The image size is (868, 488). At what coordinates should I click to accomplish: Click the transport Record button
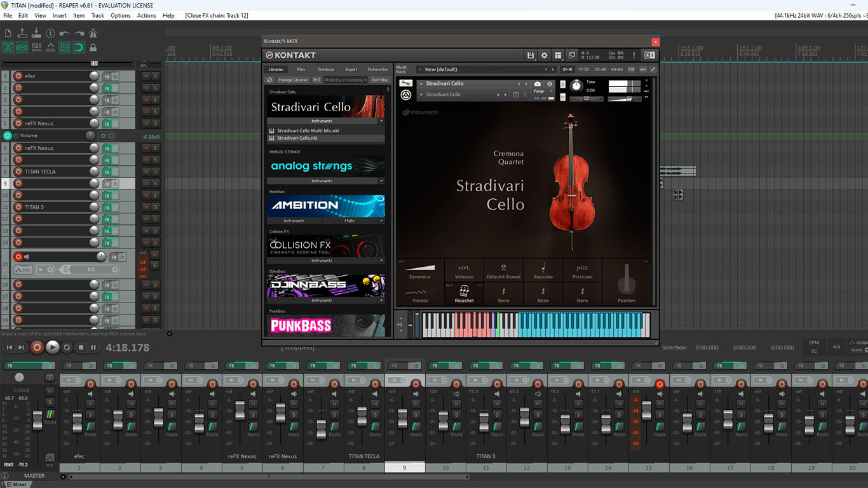pyautogui.click(x=37, y=347)
